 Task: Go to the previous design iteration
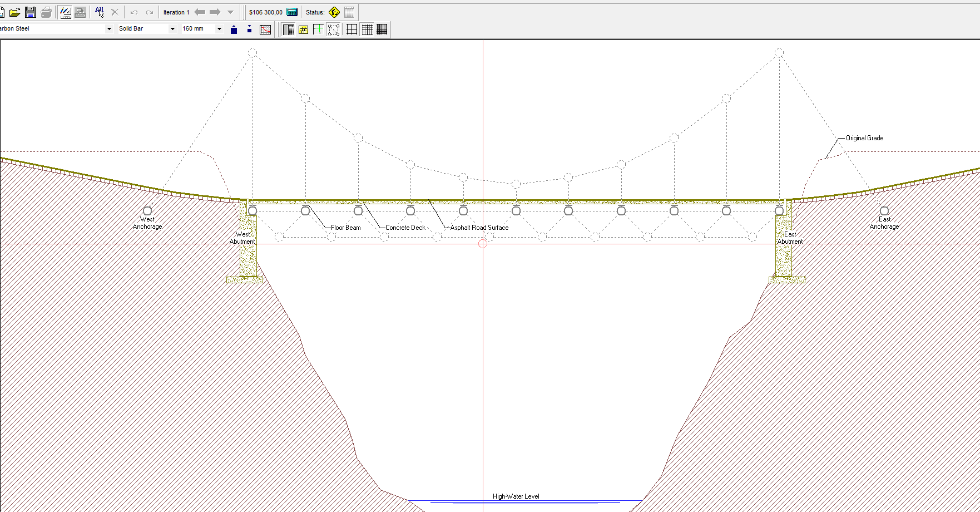(x=200, y=12)
